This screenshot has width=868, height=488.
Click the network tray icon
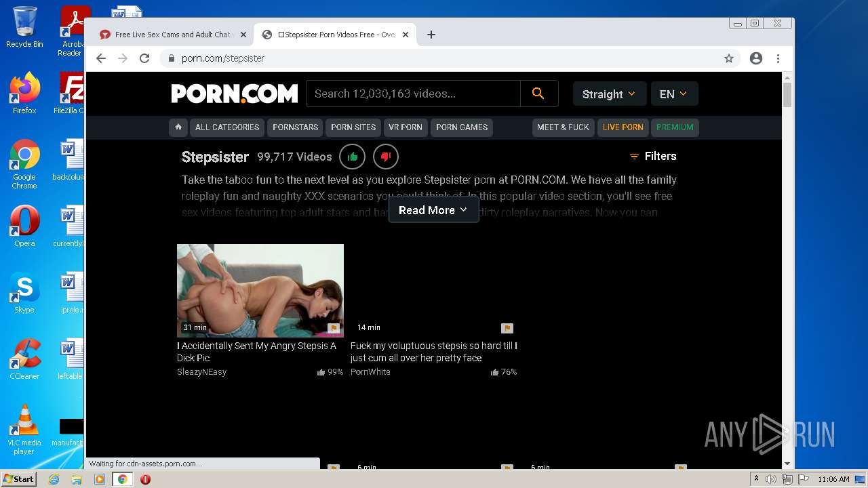(787, 479)
